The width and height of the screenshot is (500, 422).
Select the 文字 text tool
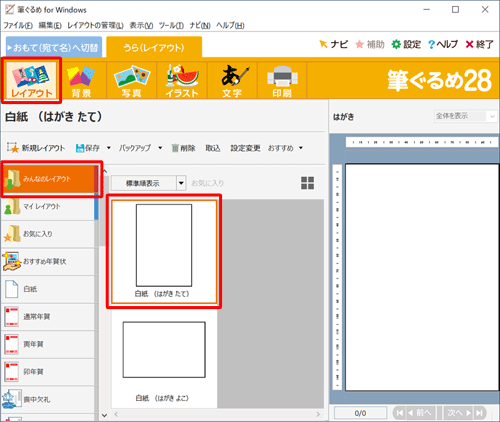232,80
